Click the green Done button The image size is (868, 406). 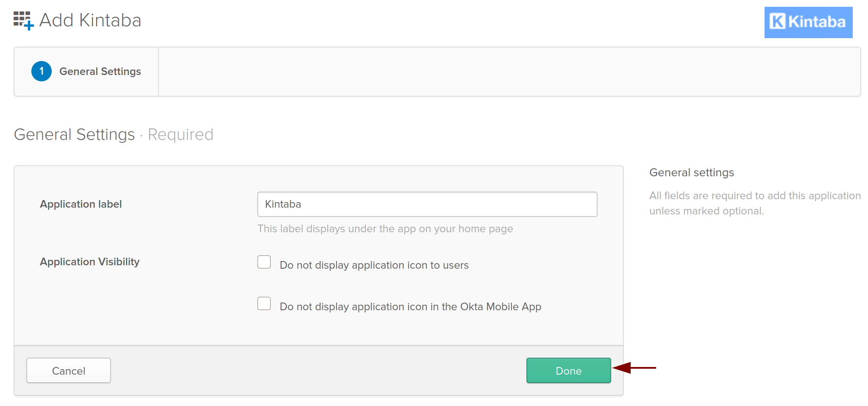569,370
